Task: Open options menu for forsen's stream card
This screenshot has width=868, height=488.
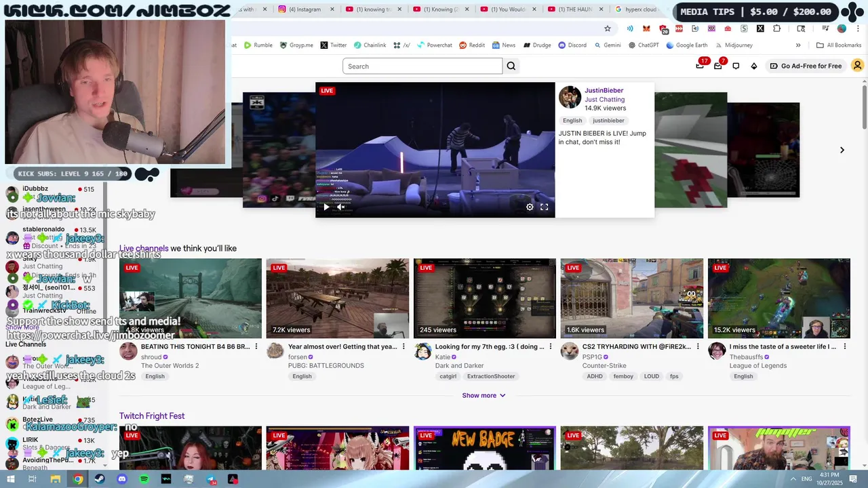Action: 403,346
